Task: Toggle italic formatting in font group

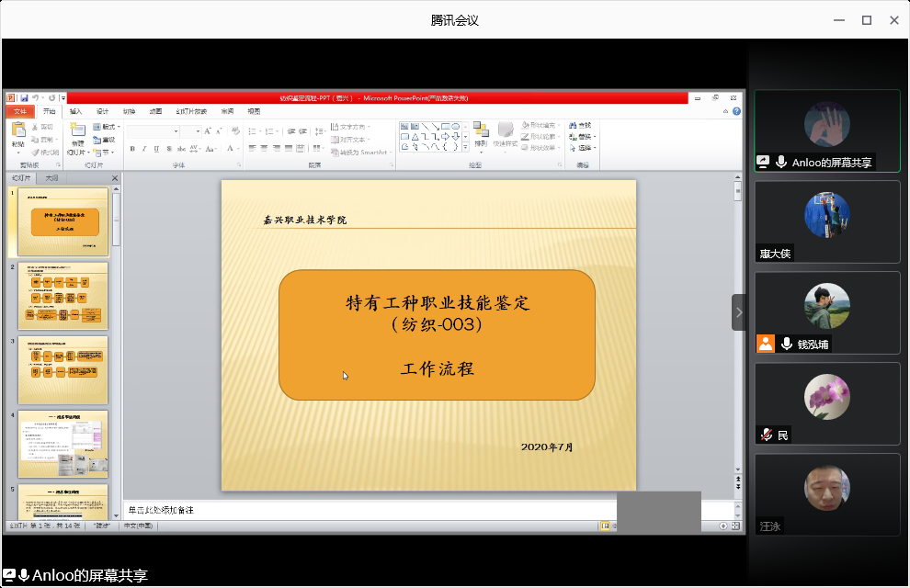Action: (144, 148)
